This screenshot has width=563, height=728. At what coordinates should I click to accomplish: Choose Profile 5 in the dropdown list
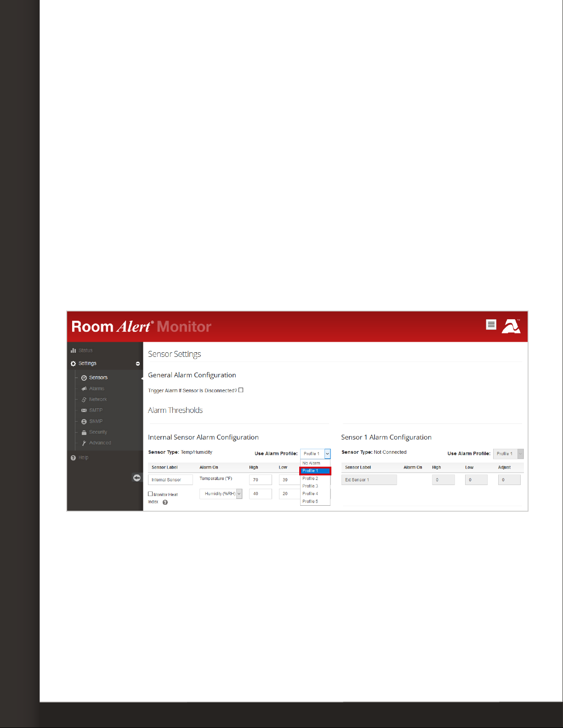[315, 502]
